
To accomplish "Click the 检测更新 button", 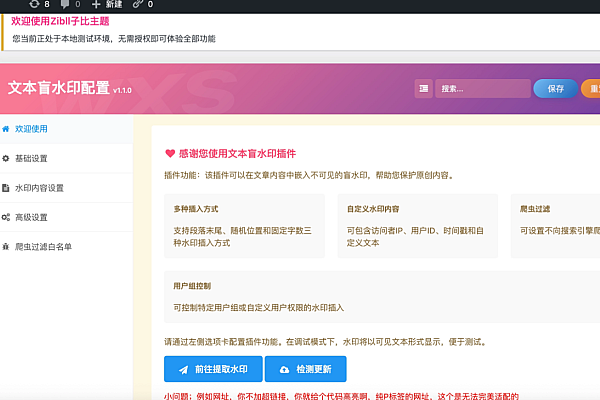I will (306, 369).
